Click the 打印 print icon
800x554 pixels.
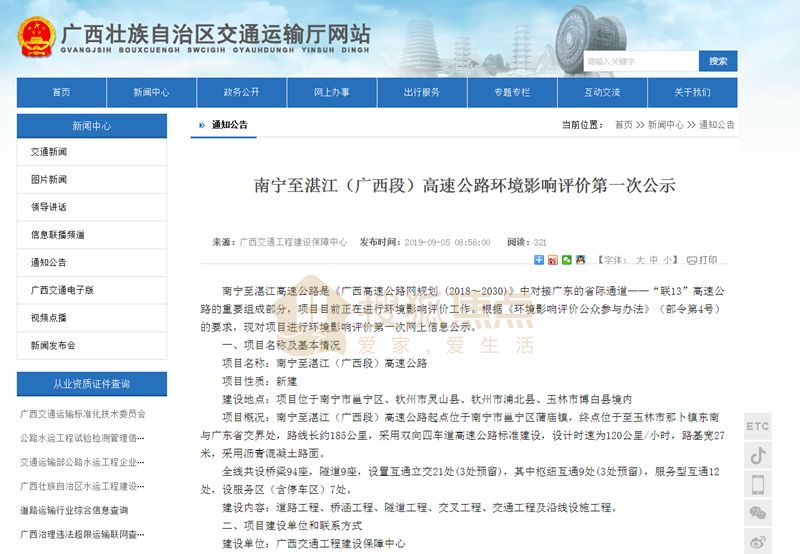click(701, 260)
